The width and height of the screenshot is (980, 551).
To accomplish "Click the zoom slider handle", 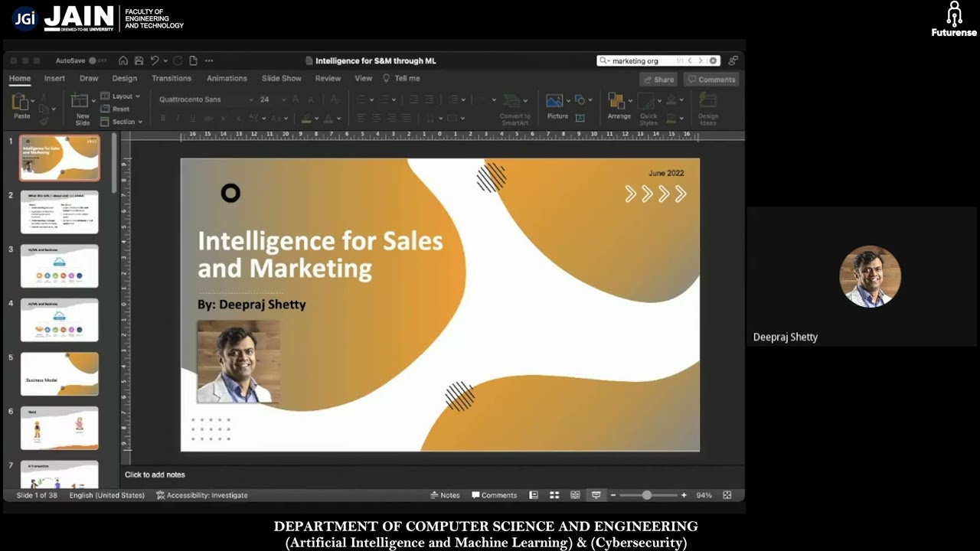I will pyautogui.click(x=647, y=495).
